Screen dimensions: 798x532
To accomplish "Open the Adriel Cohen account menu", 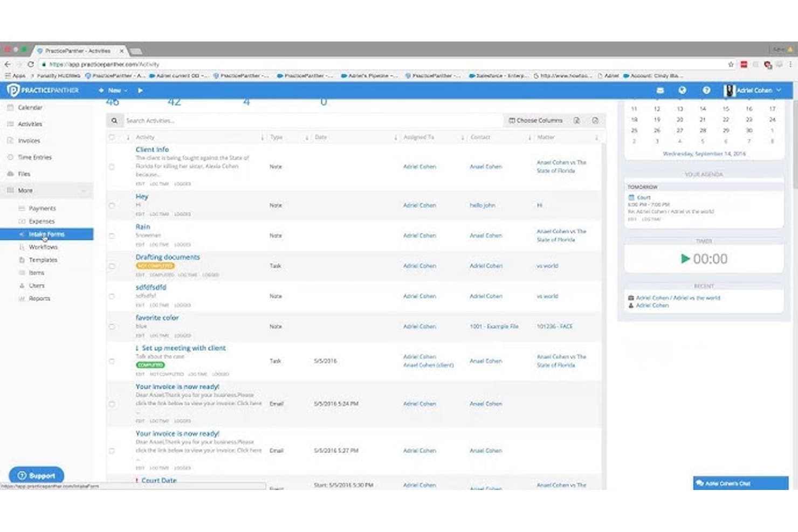I will point(753,91).
